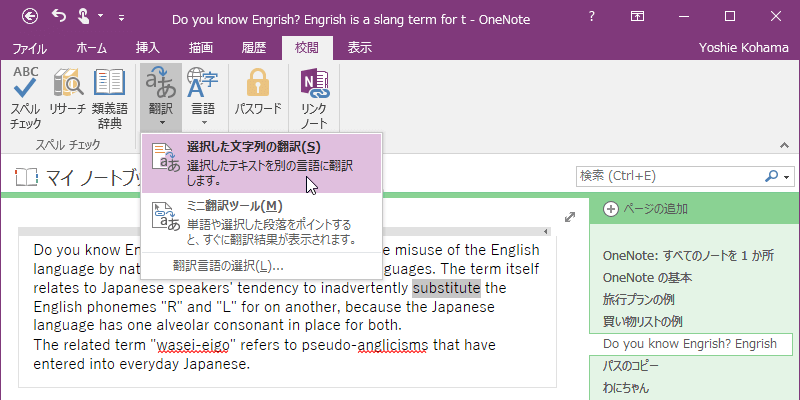Click Ribbon display options icon
800x400 pixels.
pyautogui.click(x=637, y=17)
